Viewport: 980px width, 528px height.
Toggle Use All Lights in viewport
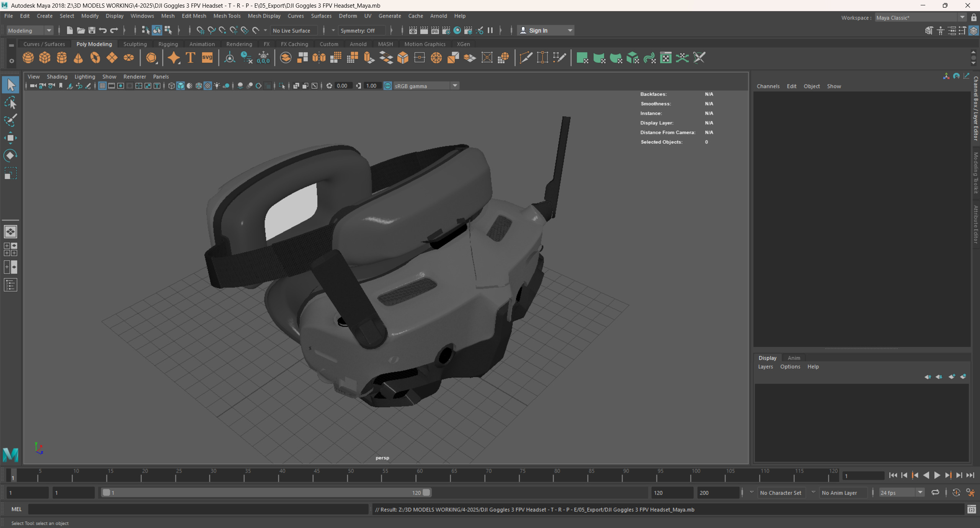point(217,86)
